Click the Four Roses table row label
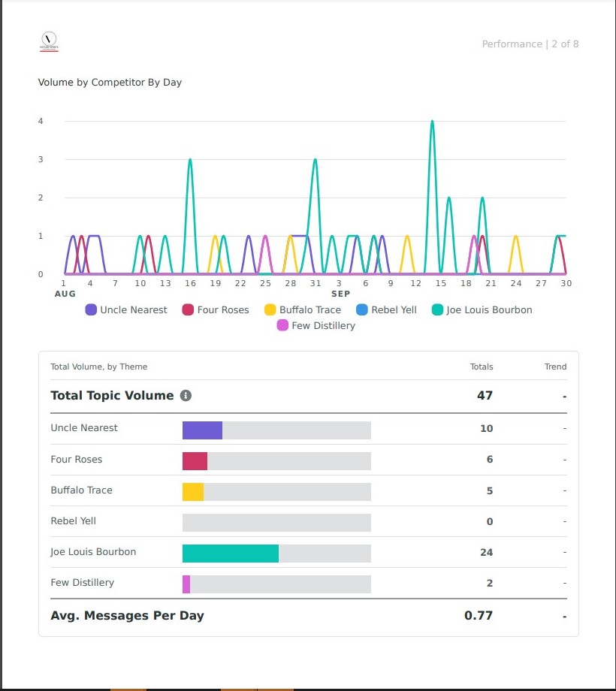Viewport: 616px width, 691px height. (76, 460)
